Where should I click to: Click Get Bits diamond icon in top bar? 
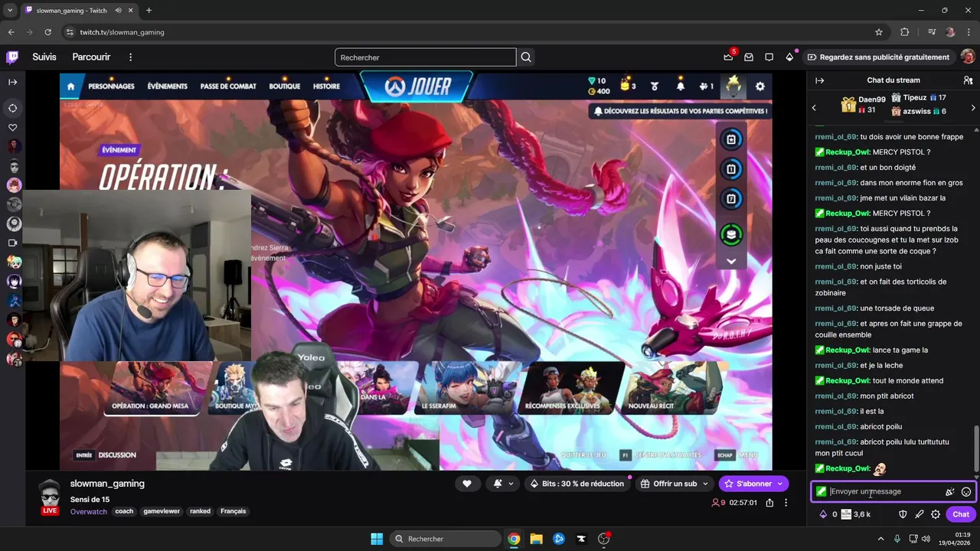point(789,57)
